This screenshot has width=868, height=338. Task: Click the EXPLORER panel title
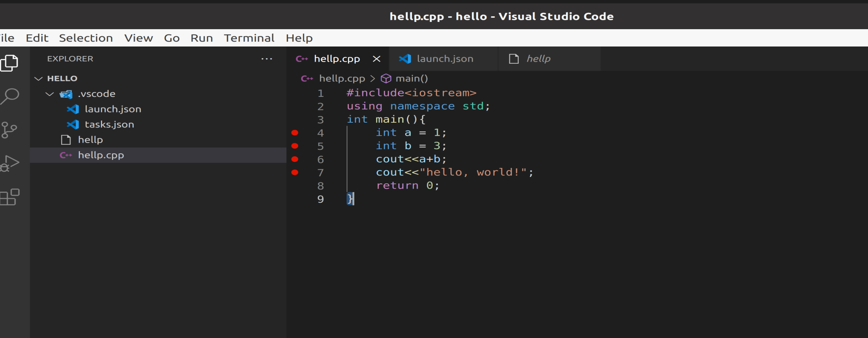pos(70,59)
